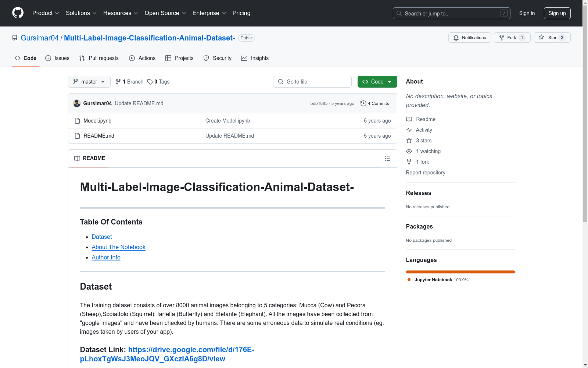Click the commits history clock icon
This screenshot has height=368, width=588.
pos(363,103)
